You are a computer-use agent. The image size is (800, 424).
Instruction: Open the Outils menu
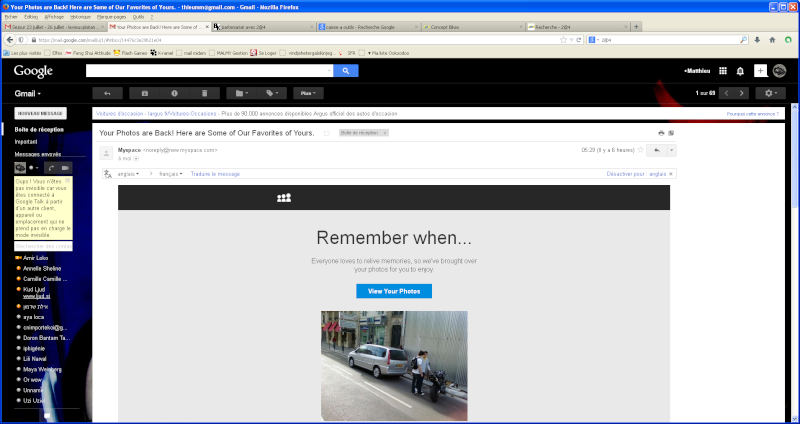coord(138,17)
